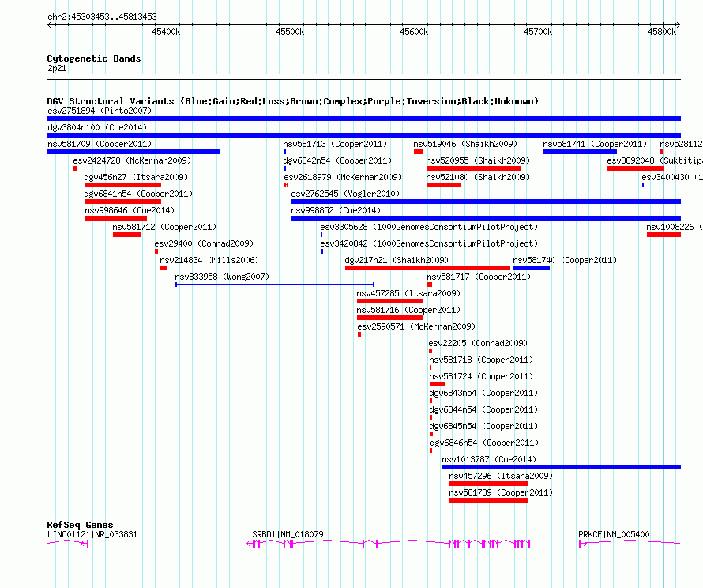
Task: Click the SRBD1|NM_018079 gene label
Action: pos(288,534)
